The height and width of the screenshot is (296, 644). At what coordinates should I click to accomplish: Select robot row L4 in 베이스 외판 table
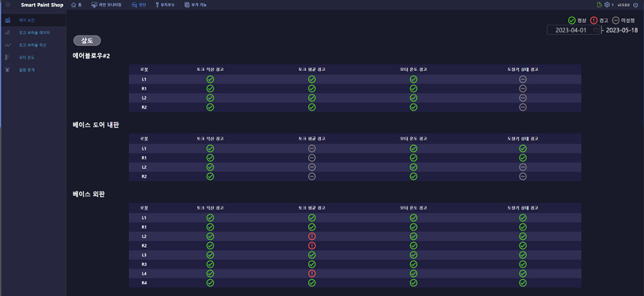click(355, 273)
